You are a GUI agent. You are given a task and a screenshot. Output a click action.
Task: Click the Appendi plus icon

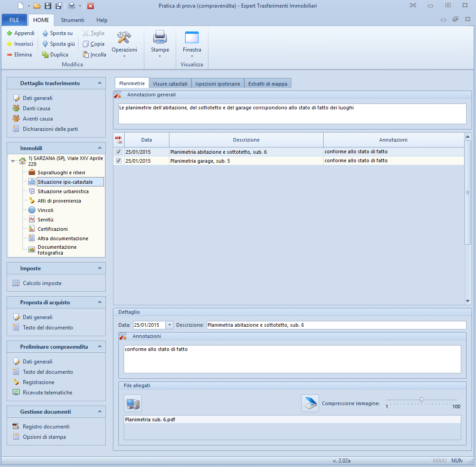pos(9,33)
